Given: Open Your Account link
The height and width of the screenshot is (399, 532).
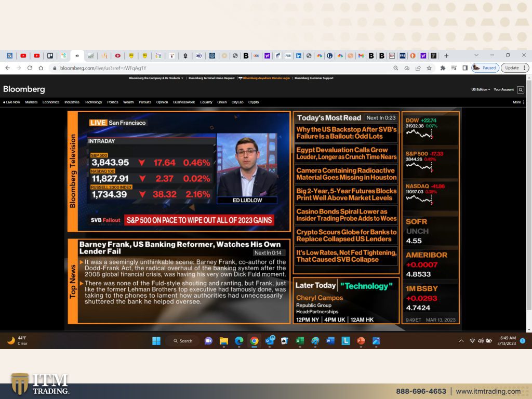Looking at the screenshot, I should 503,89.
